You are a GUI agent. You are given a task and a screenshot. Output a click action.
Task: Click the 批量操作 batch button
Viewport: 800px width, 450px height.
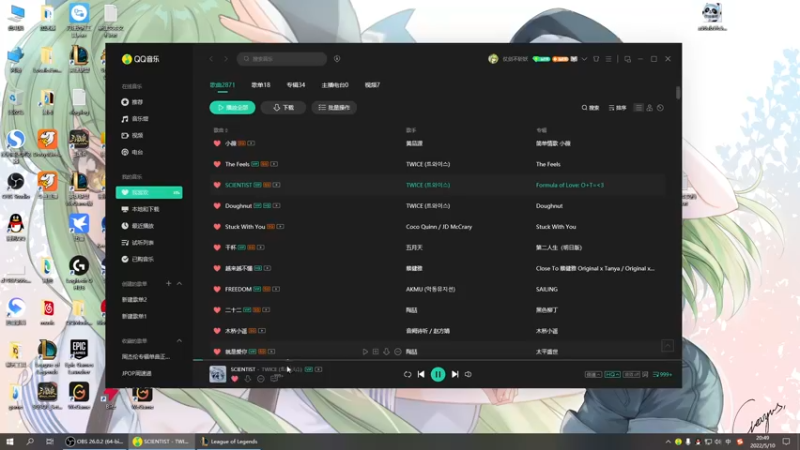point(334,108)
